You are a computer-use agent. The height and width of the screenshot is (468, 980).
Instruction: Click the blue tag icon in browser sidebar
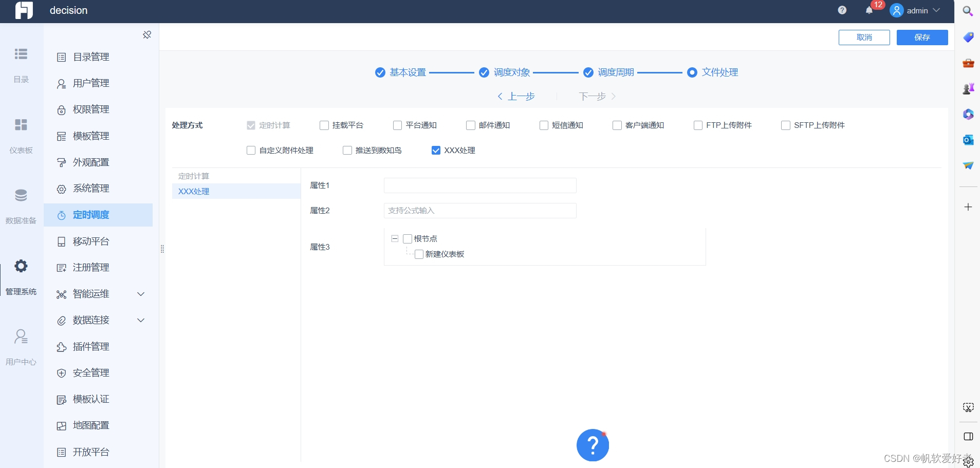968,37
